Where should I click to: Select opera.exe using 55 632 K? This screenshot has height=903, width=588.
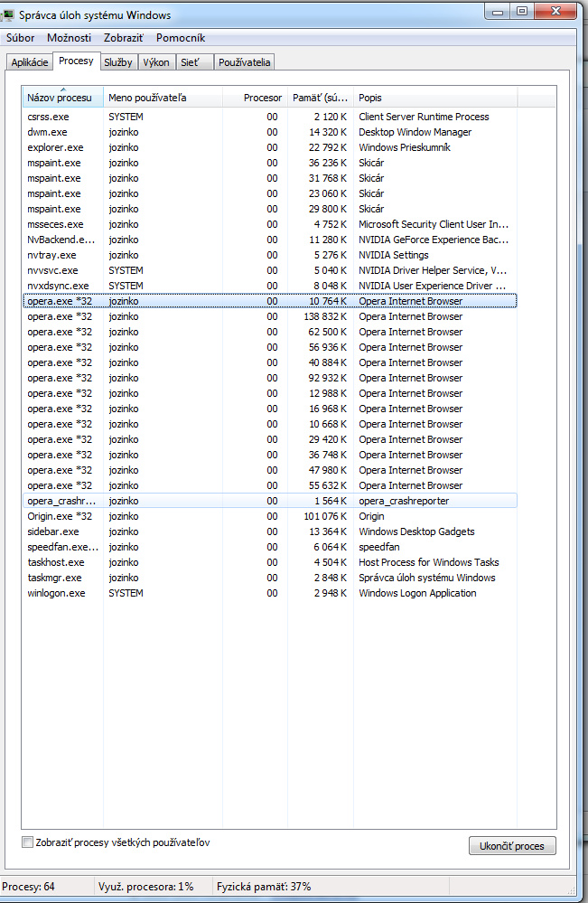click(x=270, y=484)
